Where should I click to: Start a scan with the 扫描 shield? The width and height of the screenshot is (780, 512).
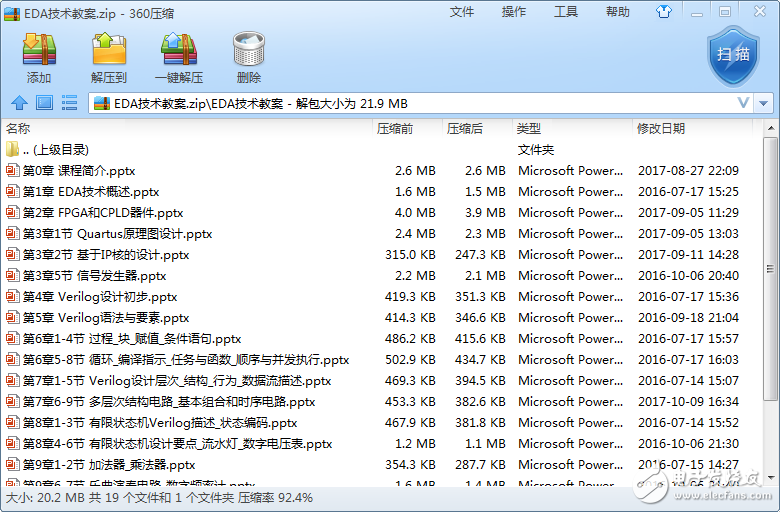[734, 55]
